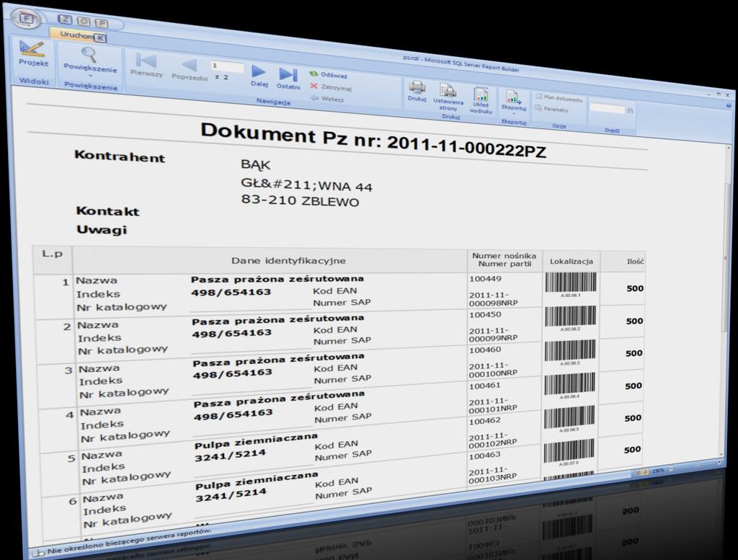Go back using Wstecz
This screenshot has height=560, width=738.
pyautogui.click(x=328, y=99)
